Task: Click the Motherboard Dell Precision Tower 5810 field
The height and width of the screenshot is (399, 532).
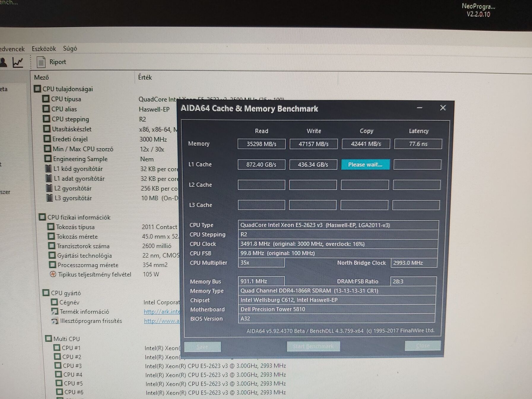Action: click(337, 309)
